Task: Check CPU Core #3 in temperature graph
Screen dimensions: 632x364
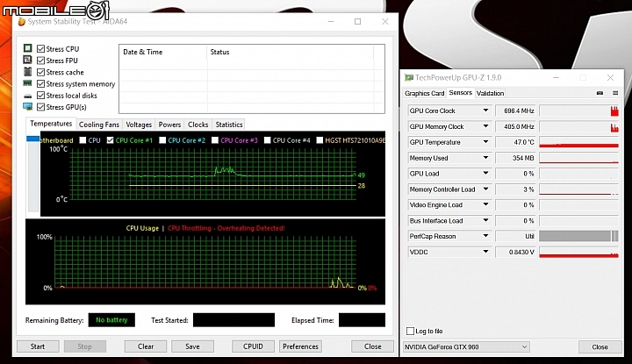Action: (x=215, y=140)
